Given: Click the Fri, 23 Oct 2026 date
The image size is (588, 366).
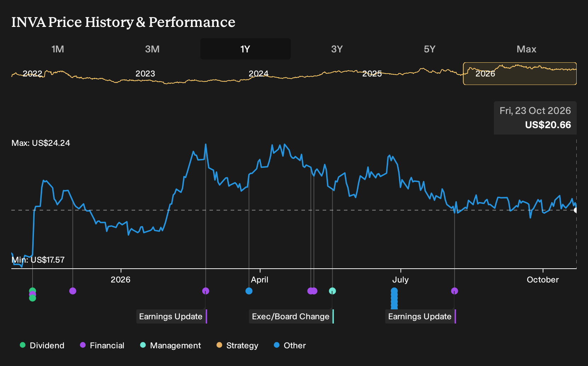Looking at the screenshot, I should [x=535, y=111].
